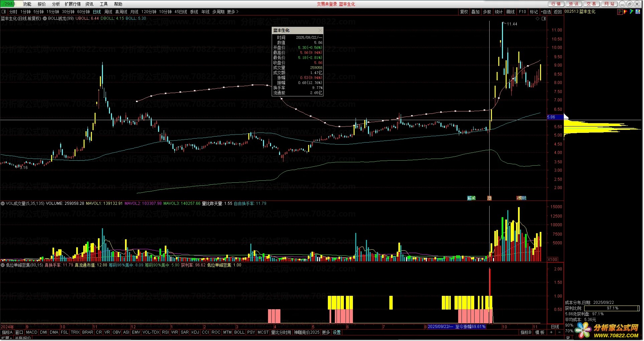
Task: Click the 5.86 price marker on price axis
Action: click(x=551, y=117)
